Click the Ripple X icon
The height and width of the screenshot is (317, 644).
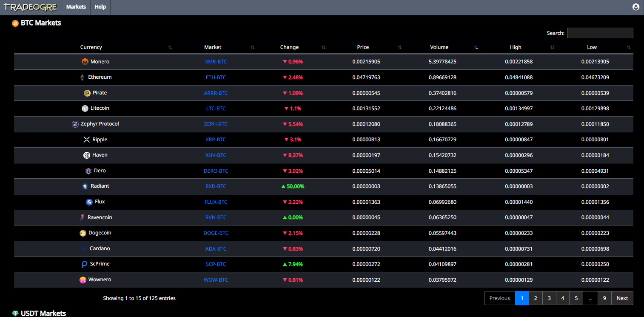[87, 140]
